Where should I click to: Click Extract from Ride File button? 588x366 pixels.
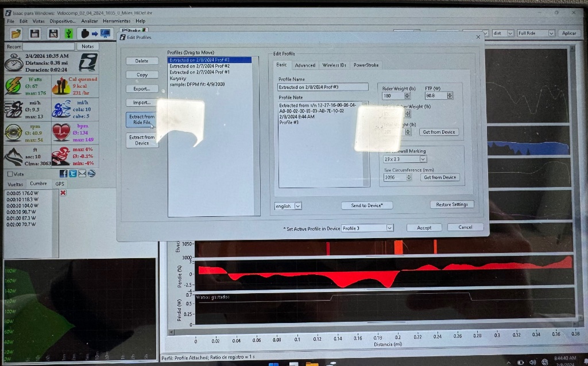point(142,119)
